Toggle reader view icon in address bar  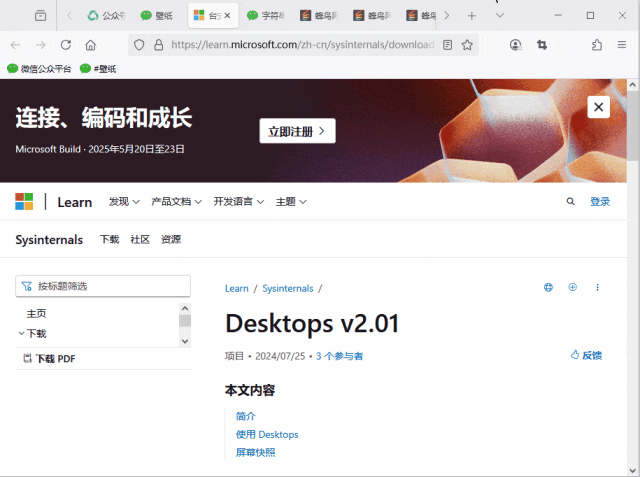point(448,45)
